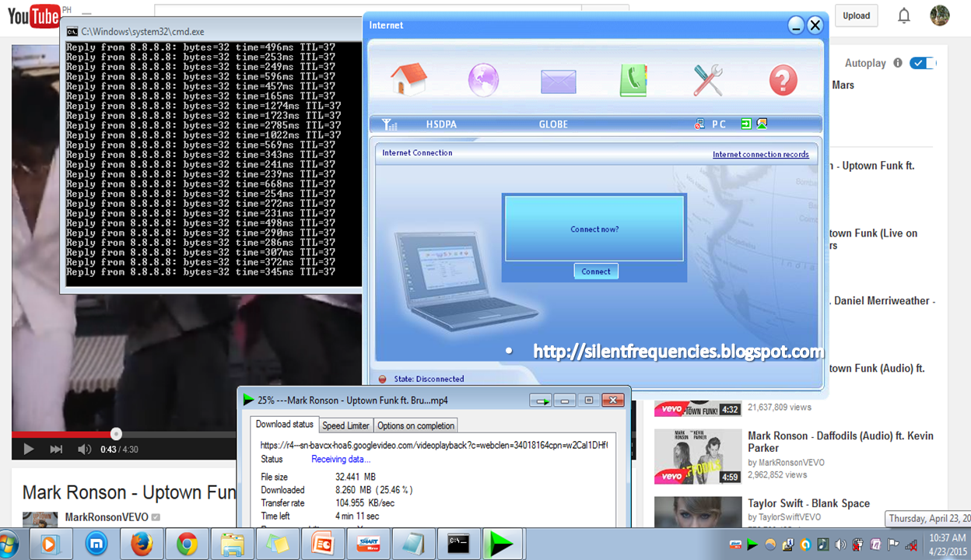Click the YouTube Upload button
This screenshot has width=971, height=560.
click(857, 16)
